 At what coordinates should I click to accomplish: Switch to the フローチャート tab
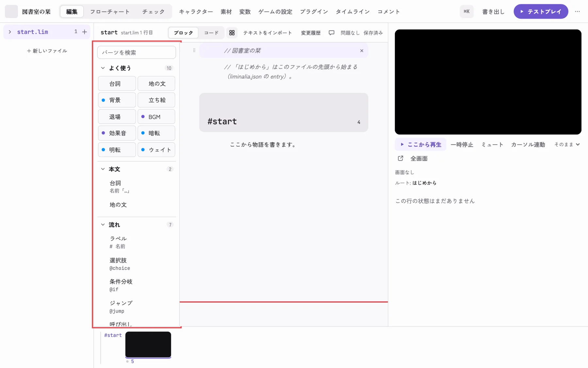point(110,11)
